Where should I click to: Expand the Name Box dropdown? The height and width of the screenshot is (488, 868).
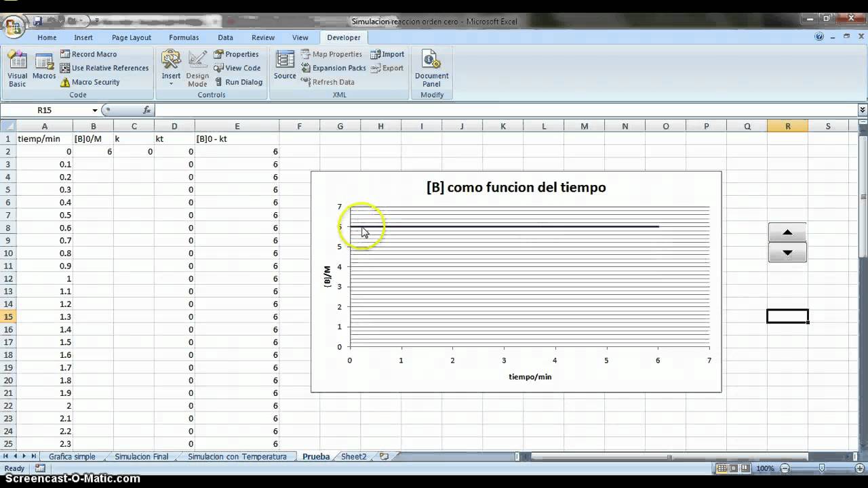[x=95, y=110]
